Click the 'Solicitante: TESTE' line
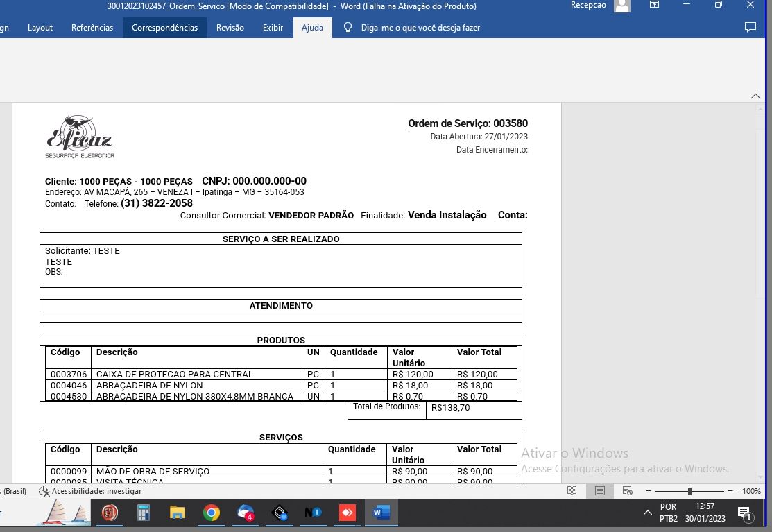 (83, 250)
